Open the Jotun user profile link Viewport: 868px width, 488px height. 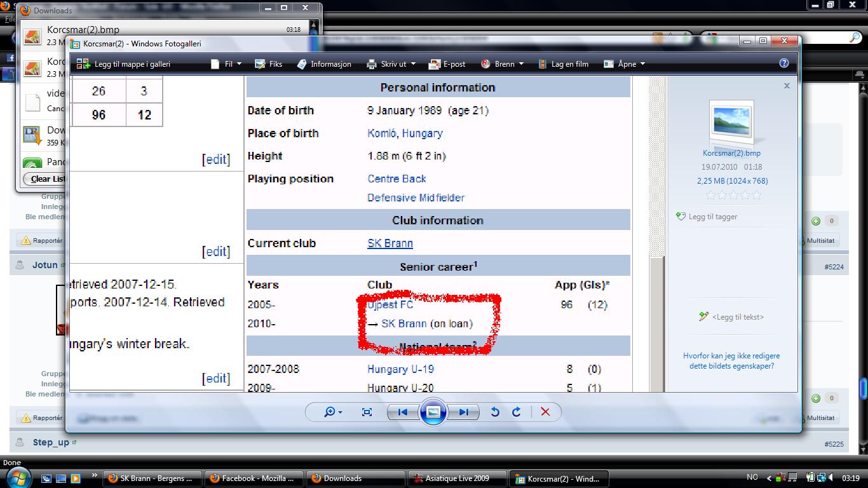tap(44, 265)
